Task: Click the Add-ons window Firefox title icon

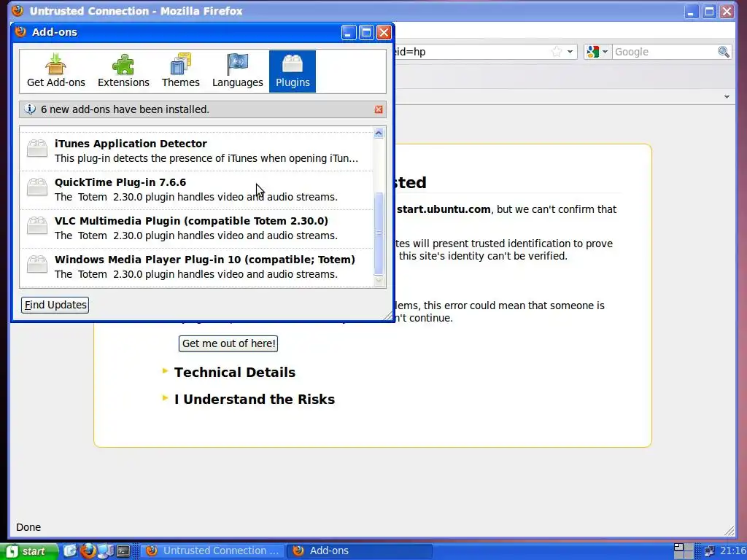Action: 20,32
